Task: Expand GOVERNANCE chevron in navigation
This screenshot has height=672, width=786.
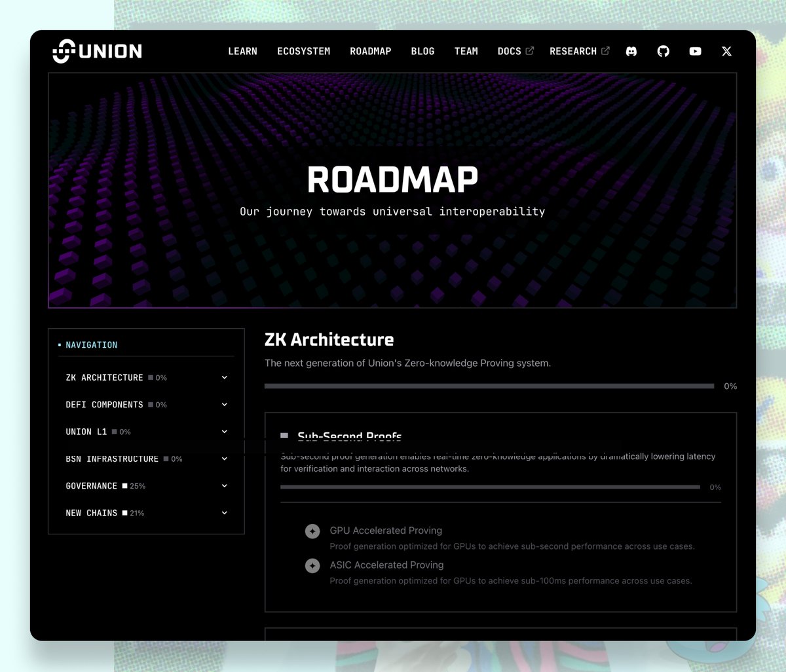Action: (x=225, y=485)
